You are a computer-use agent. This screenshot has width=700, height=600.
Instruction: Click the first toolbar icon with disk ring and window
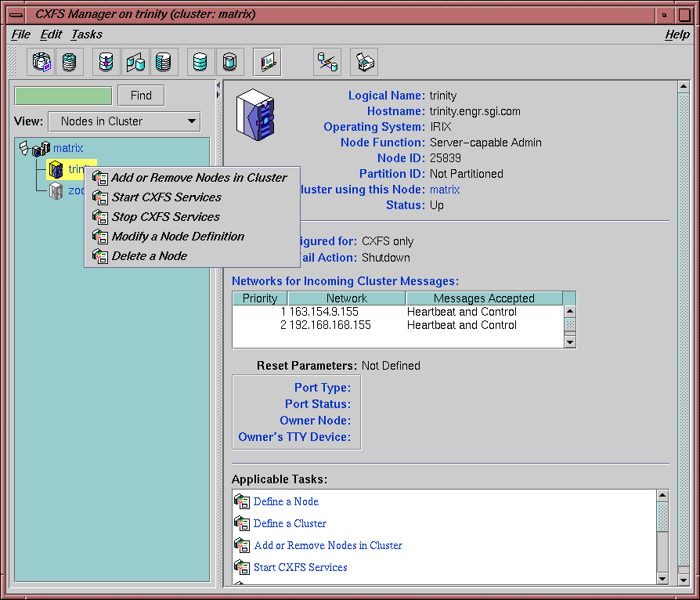[41, 62]
